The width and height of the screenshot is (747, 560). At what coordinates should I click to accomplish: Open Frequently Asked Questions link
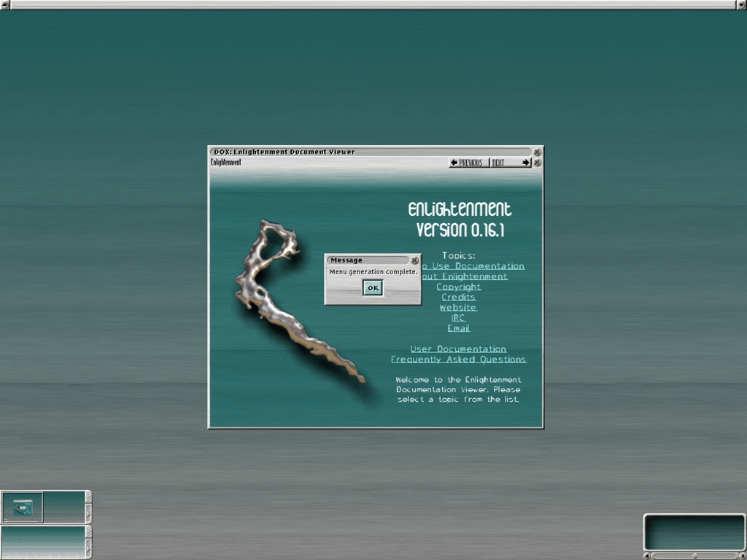[x=458, y=359]
